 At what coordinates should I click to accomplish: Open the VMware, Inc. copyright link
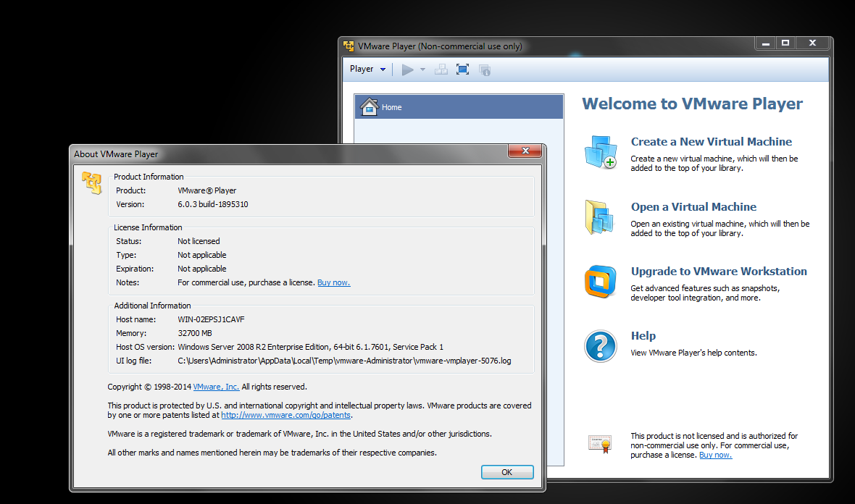click(216, 386)
